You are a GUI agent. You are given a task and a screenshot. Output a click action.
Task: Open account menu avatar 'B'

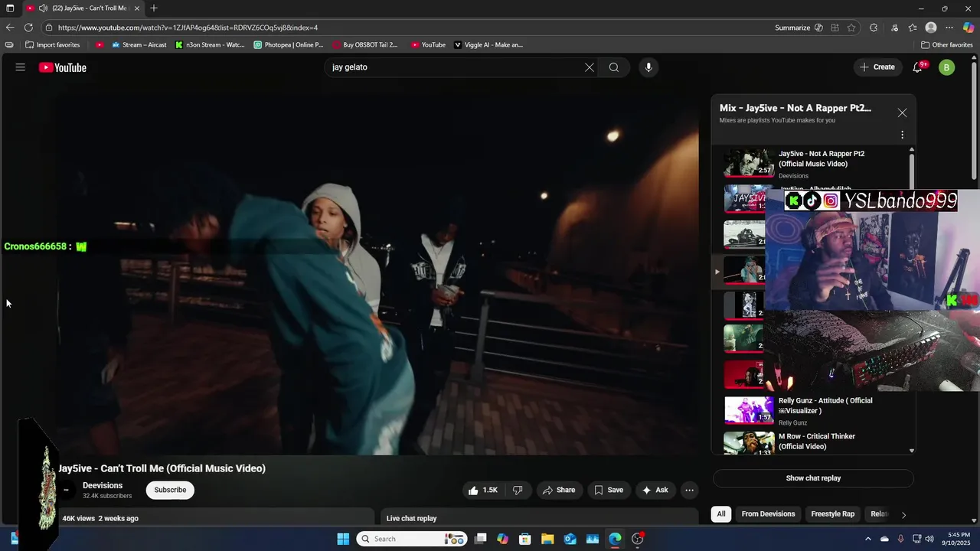point(947,67)
